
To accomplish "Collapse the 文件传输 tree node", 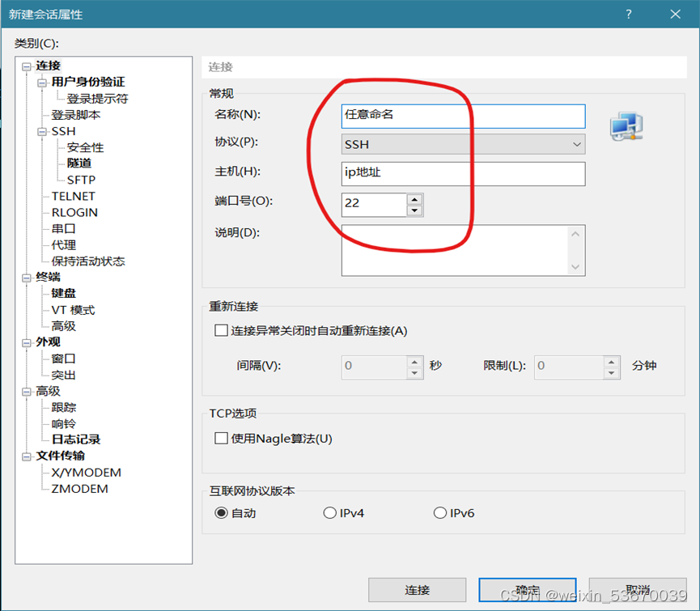I will [x=27, y=456].
